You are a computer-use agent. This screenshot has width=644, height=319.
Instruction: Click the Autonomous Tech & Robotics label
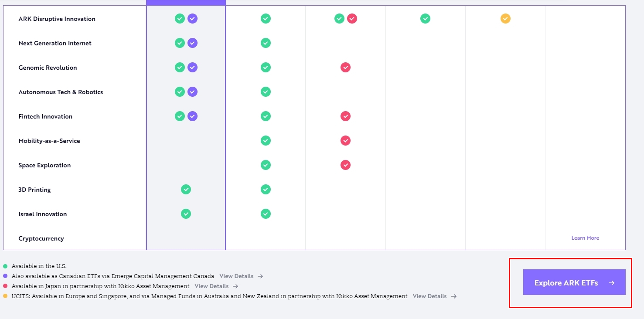tap(61, 92)
